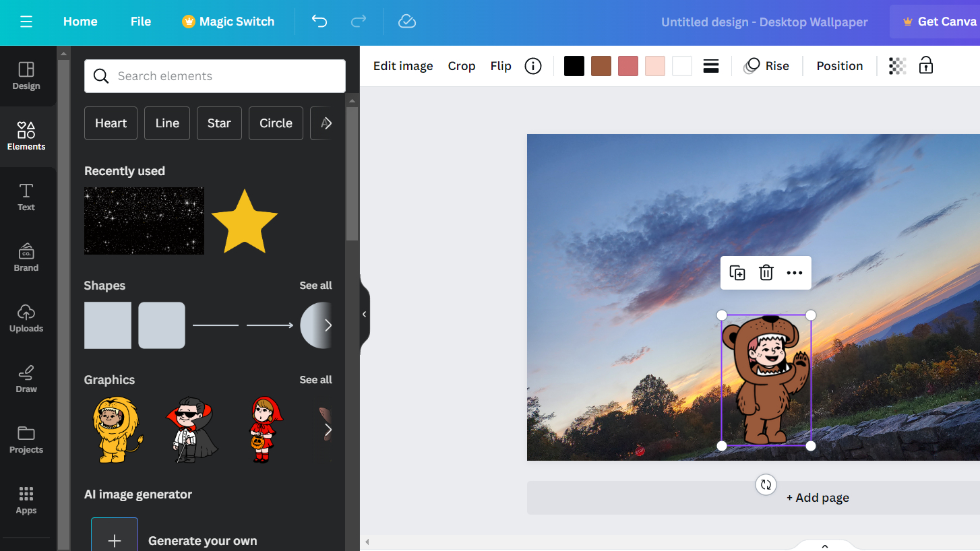Click Edit image in the toolbar
This screenshot has height=551, width=980.
[403, 66]
